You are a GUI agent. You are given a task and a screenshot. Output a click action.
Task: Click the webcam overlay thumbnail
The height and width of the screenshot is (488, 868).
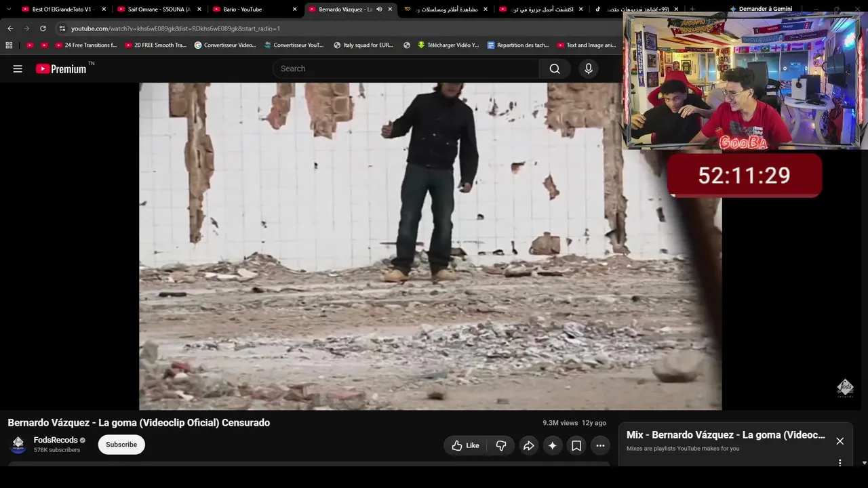[x=745, y=81]
